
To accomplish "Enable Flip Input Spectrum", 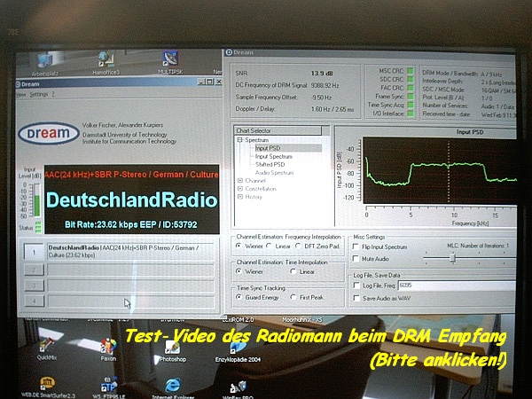I will click(356, 246).
